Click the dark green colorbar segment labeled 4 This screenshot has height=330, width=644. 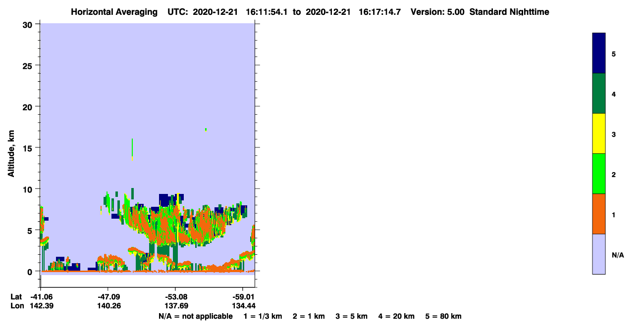point(599,94)
